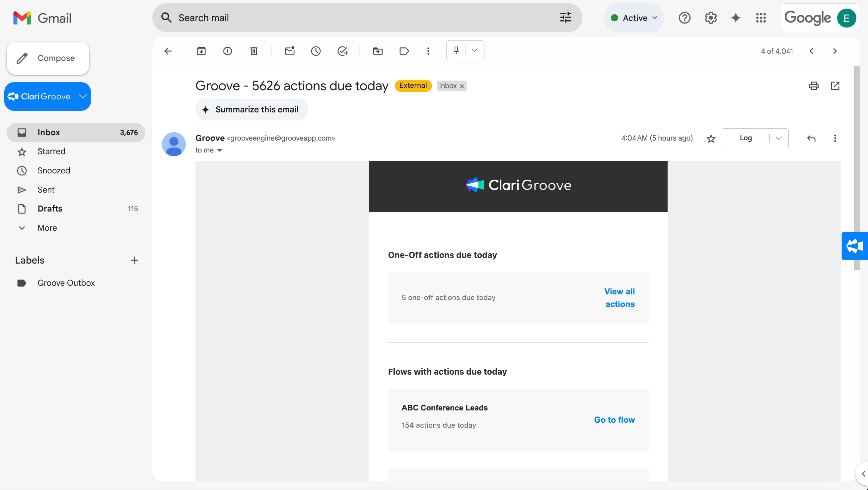
Task: Open the Labels menu for this email
Action: pos(404,51)
